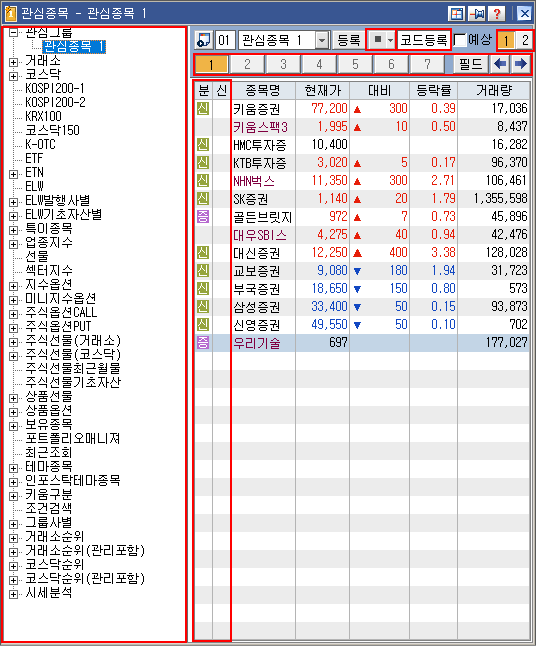
Task: Switch to field tab 7
Action: 427,64
